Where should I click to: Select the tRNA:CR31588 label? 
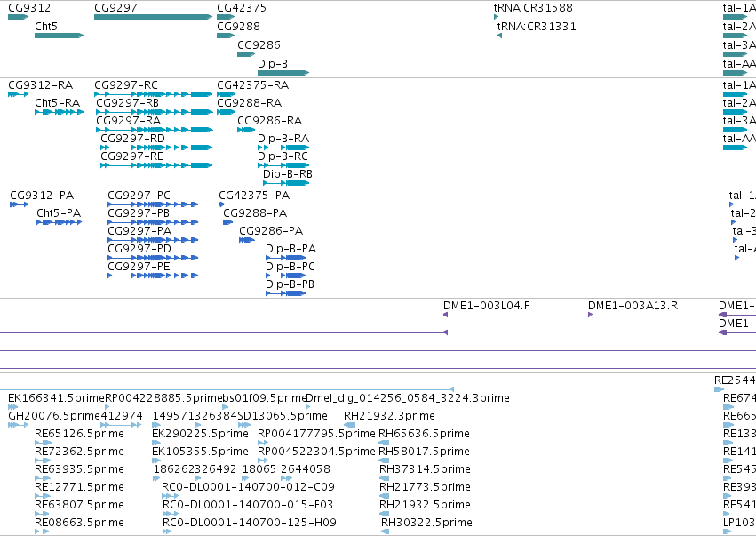pos(533,8)
